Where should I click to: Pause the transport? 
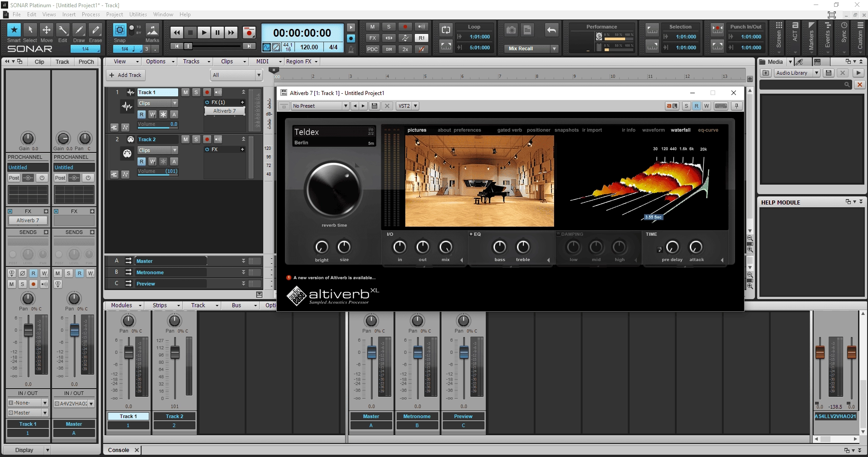click(x=218, y=32)
